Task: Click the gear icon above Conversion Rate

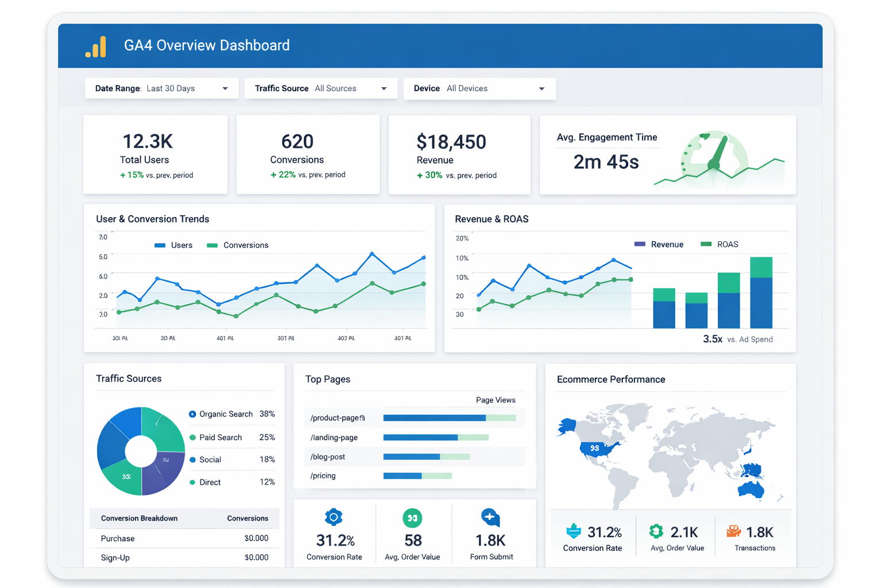Action: point(334,517)
